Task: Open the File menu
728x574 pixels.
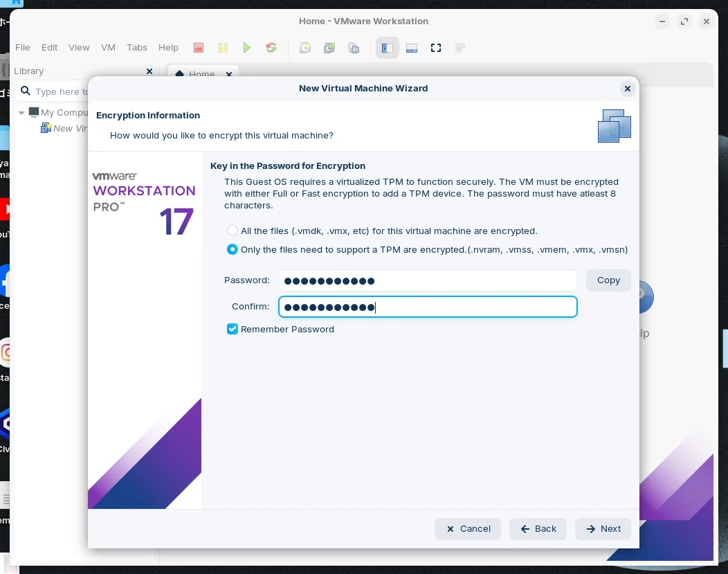Action: [x=22, y=47]
